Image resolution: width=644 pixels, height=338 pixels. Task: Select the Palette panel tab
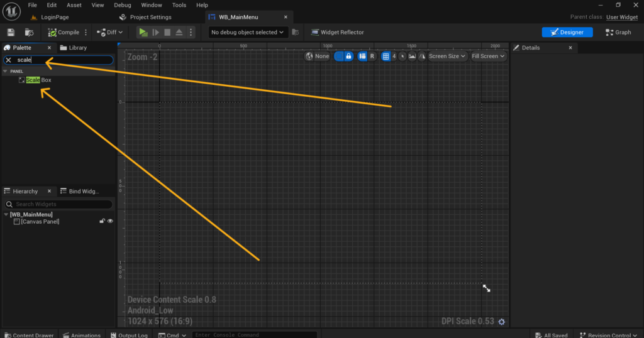pos(22,48)
